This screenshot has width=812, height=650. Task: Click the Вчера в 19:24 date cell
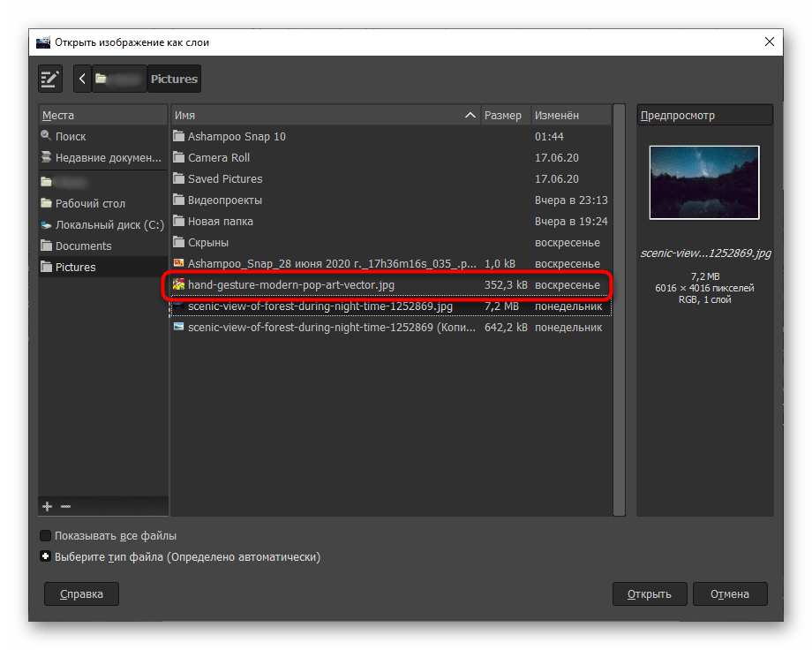[571, 222]
